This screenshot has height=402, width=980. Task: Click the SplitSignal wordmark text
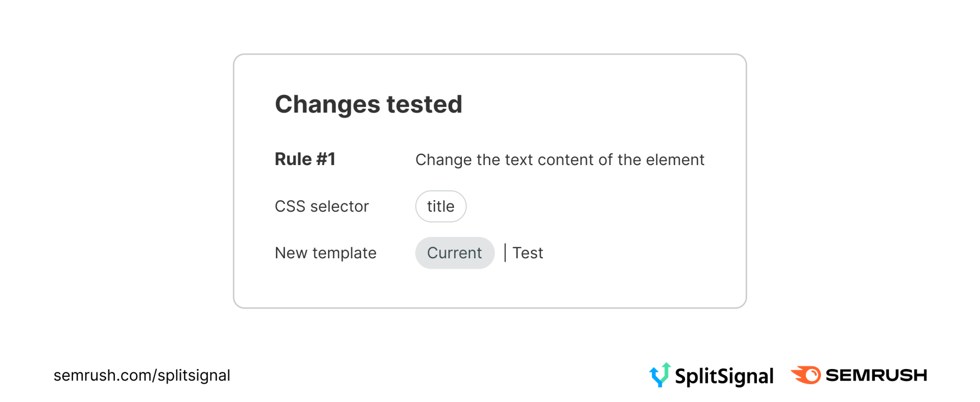724,376
